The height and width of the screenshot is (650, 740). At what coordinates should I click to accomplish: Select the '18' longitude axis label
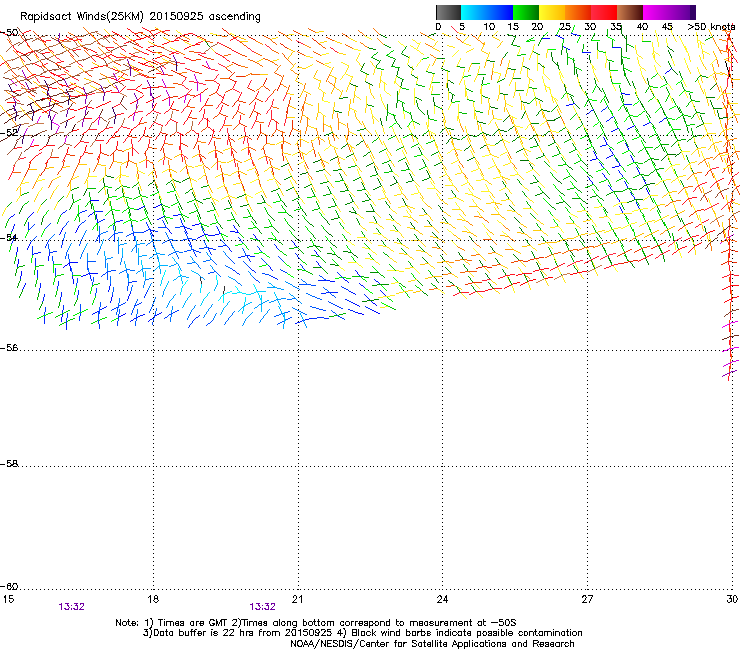click(x=153, y=599)
